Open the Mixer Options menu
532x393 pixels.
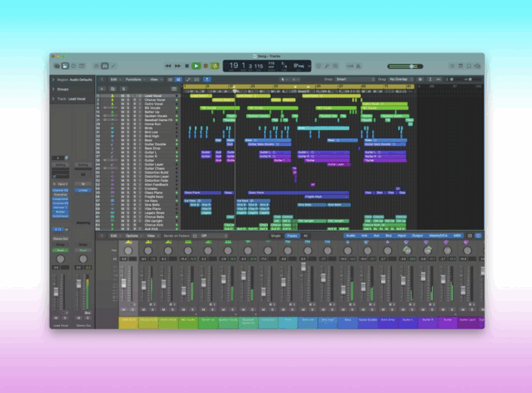pos(132,236)
